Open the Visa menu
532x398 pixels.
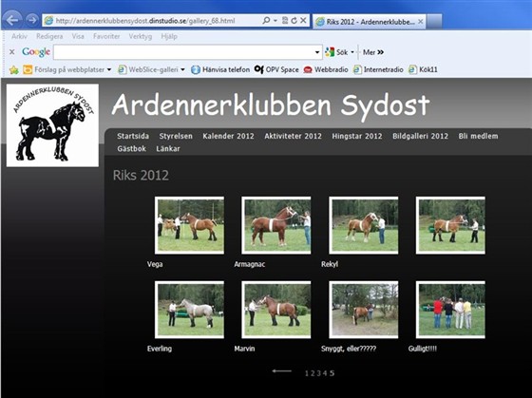click(x=78, y=36)
